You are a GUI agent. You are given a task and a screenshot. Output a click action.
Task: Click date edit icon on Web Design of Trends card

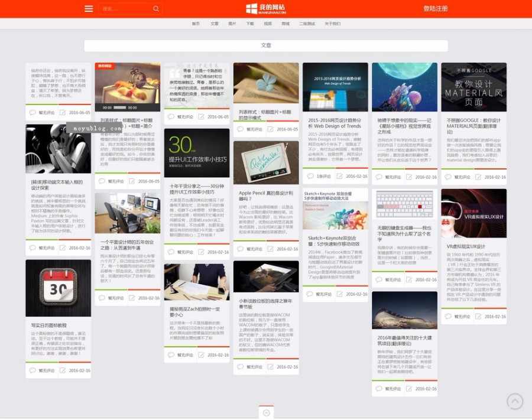(x=340, y=176)
